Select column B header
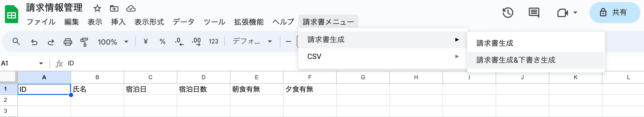The width and height of the screenshot is (644, 117). pos(97,77)
